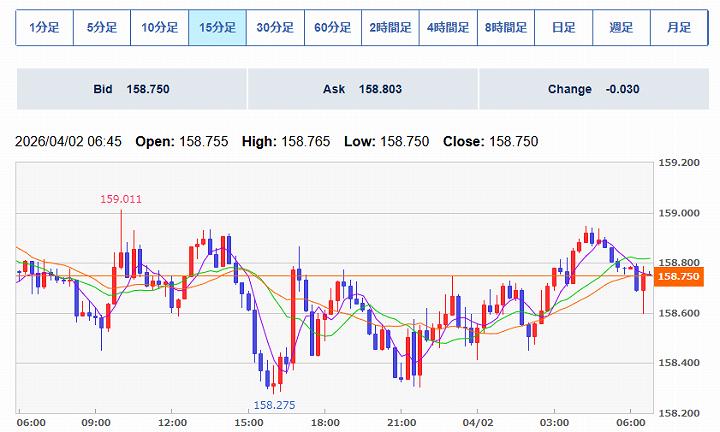Viewport: 720px width, 432px height.
Task: Change the chart to 30分足
Action: click(x=275, y=28)
